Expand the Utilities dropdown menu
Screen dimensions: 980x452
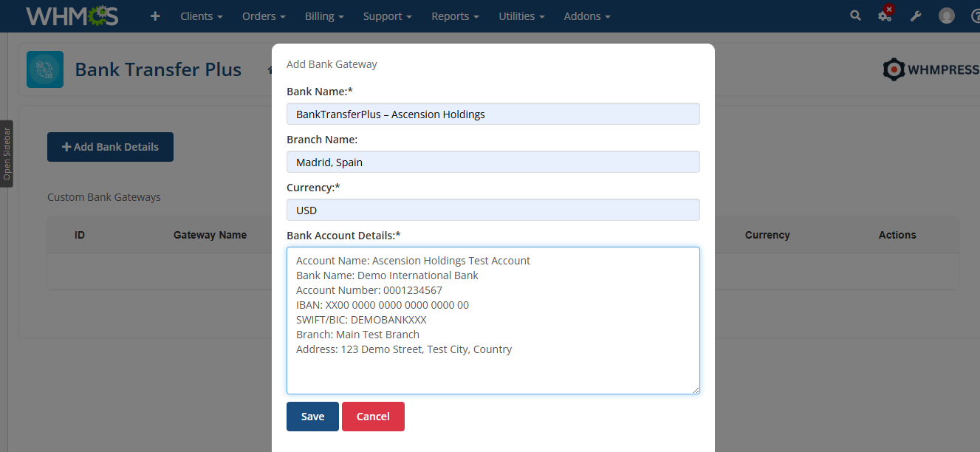tap(521, 16)
